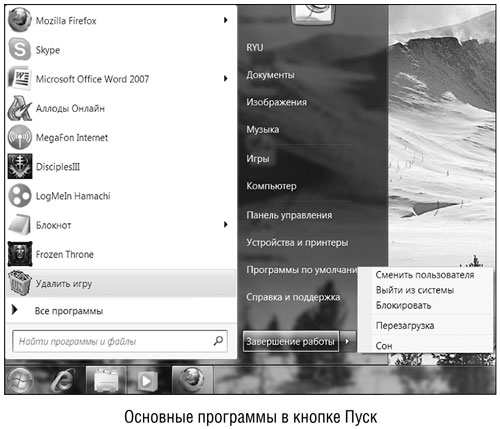Open Панель управления link
Viewport: 500px width, 429px height.
[x=289, y=215]
